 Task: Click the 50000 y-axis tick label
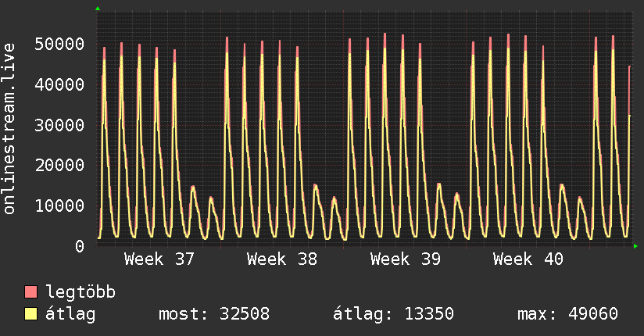pos(59,44)
